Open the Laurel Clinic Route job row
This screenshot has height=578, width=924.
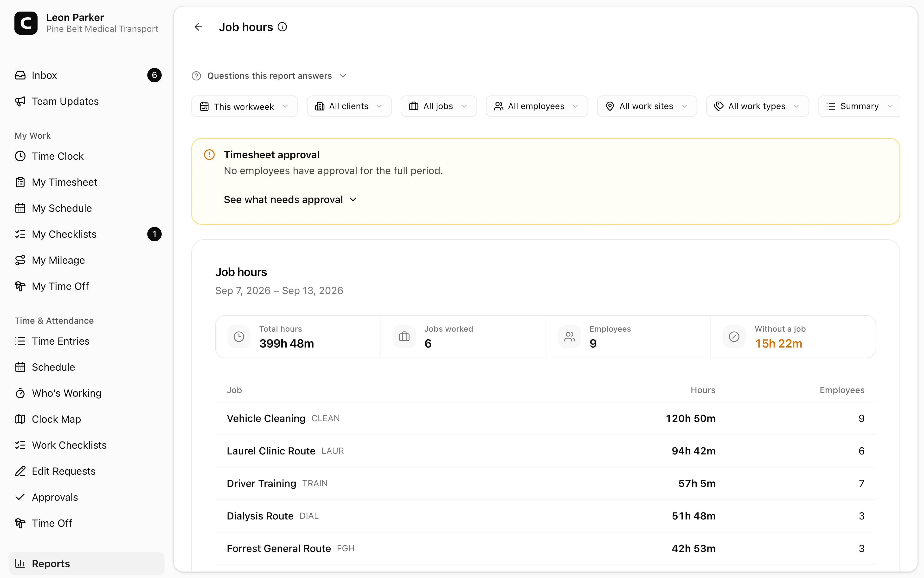tap(545, 451)
